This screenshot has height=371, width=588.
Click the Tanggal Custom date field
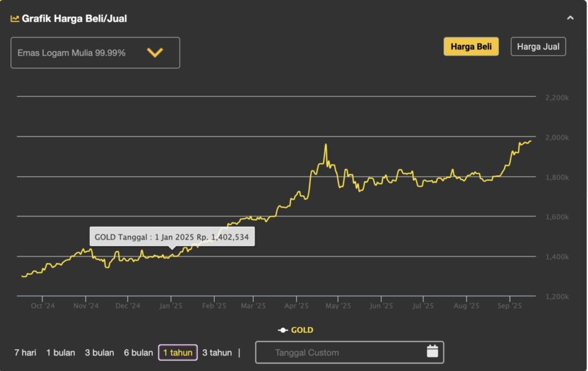tap(339, 353)
